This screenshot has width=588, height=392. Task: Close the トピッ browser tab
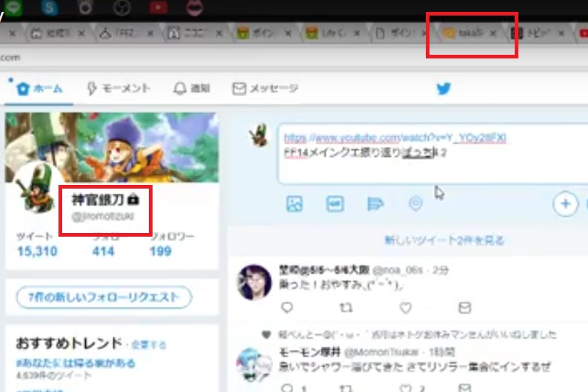pyautogui.click(x=561, y=33)
